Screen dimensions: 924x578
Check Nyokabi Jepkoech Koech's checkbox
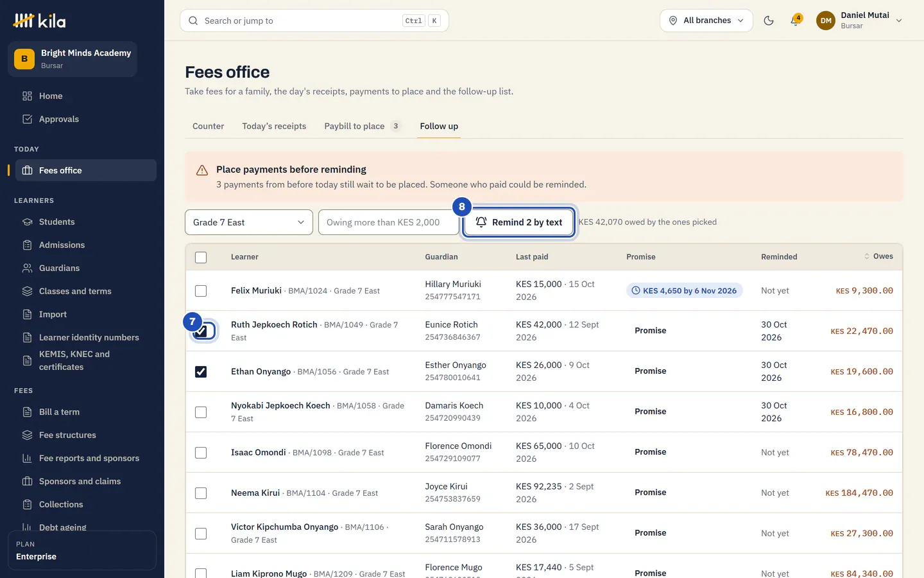201,412
